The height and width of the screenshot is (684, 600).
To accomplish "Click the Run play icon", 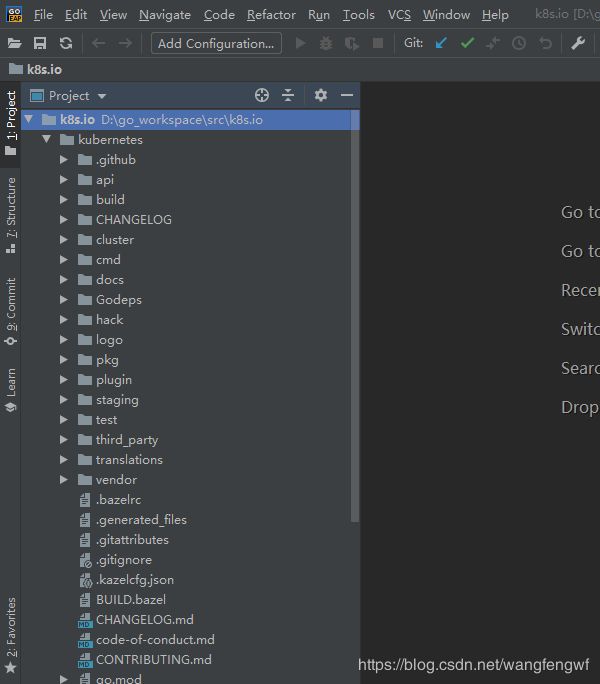I will pos(300,43).
